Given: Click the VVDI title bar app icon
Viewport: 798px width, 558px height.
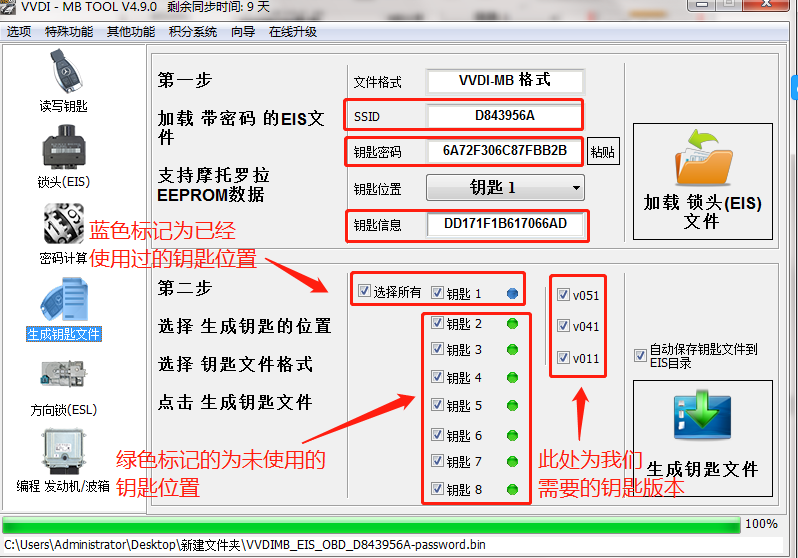Looking at the screenshot, I should pyautogui.click(x=7, y=7).
